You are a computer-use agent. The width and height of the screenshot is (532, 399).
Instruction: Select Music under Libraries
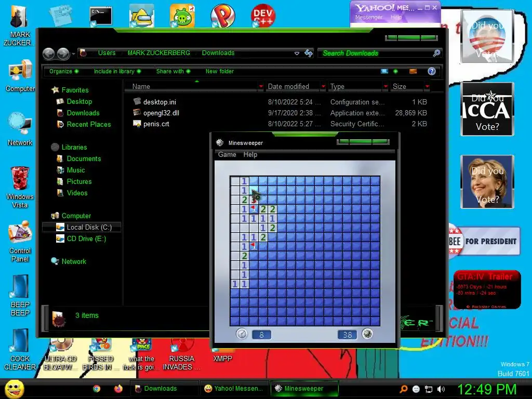coord(76,170)
